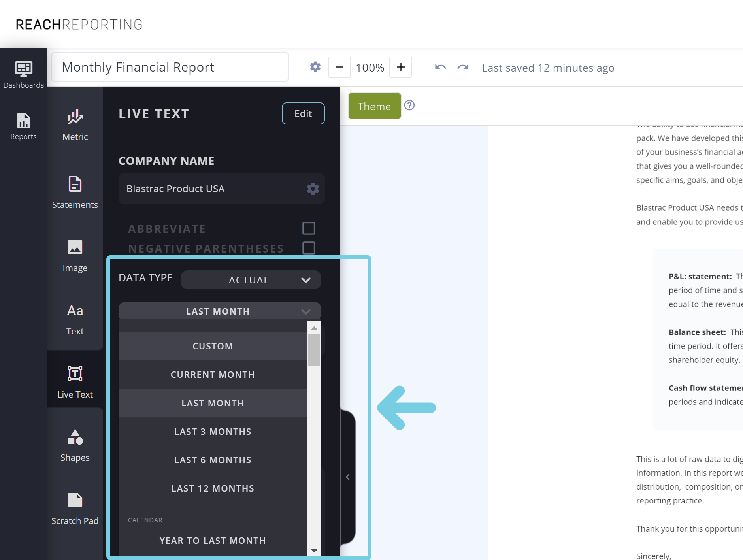Click the Theme button
Viewport: 743px width, 560px height.
[374, 106]
